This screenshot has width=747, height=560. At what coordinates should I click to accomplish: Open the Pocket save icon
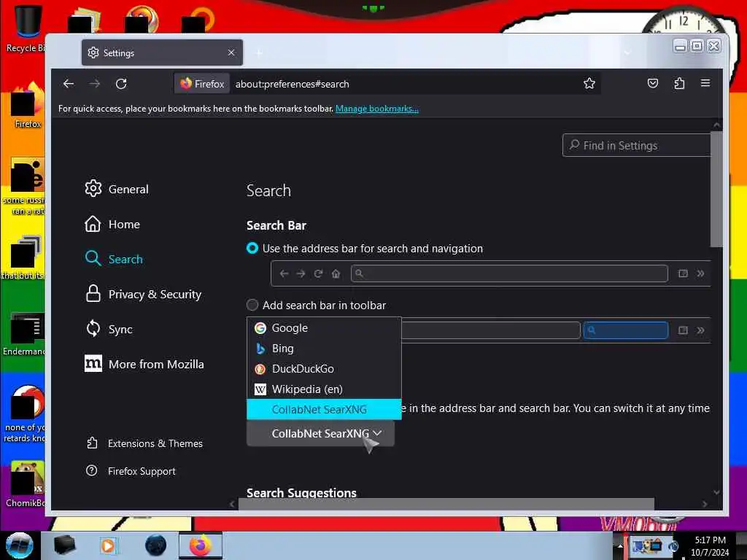coord(653,84)
